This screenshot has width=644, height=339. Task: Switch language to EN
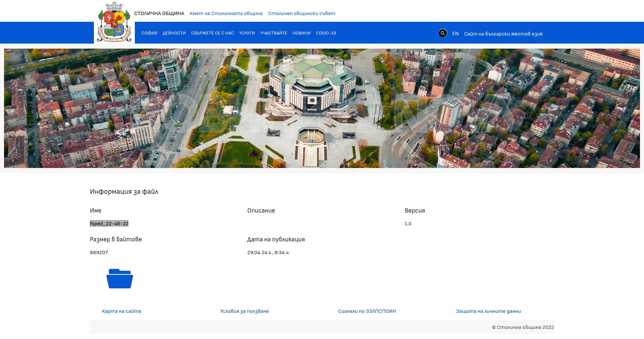pos(455,34)
